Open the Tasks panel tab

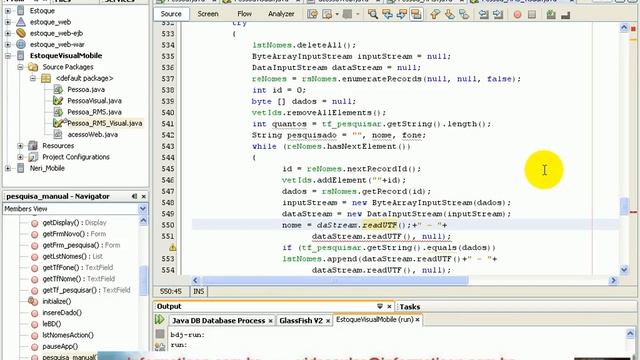410,307
